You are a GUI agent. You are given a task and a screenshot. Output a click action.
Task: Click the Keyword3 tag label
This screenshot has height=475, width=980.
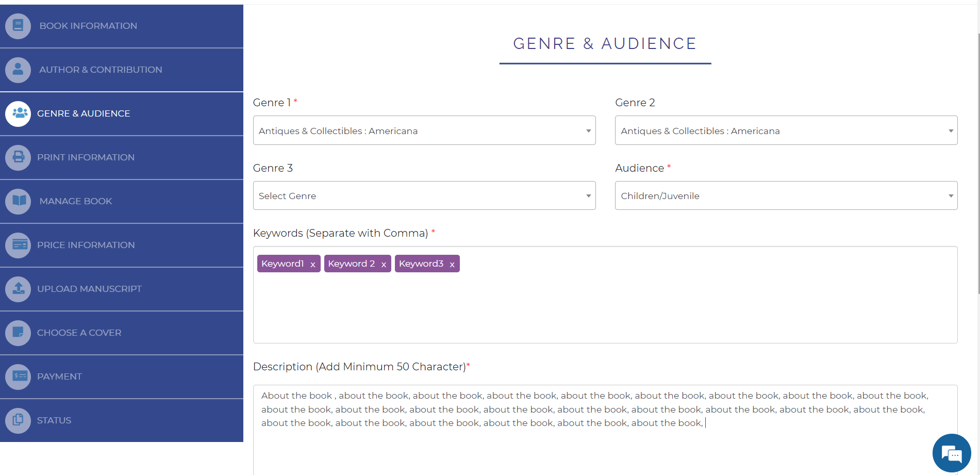tap(421, 264)
